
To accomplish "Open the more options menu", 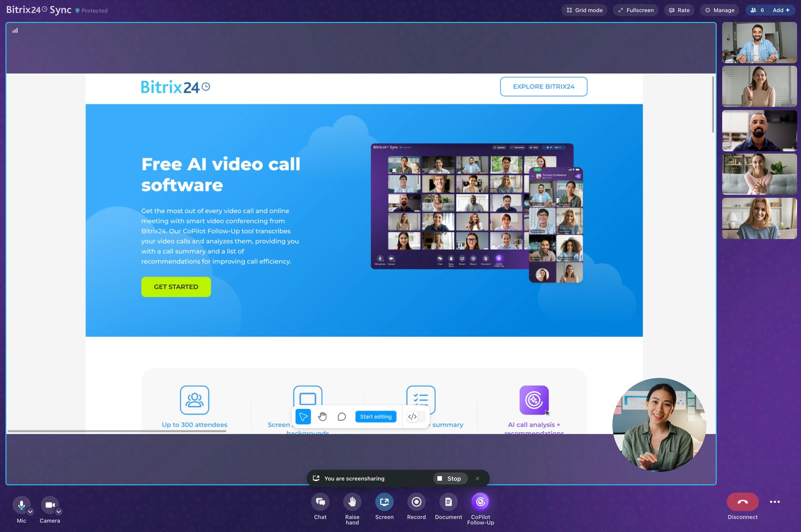I will tap(775, 502).
